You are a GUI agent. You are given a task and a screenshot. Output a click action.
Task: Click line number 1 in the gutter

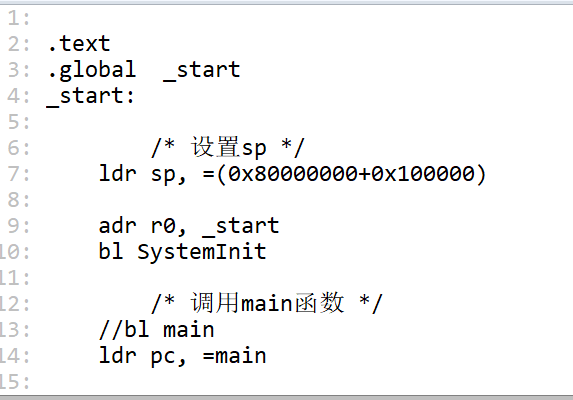click(x=14, y=18)
